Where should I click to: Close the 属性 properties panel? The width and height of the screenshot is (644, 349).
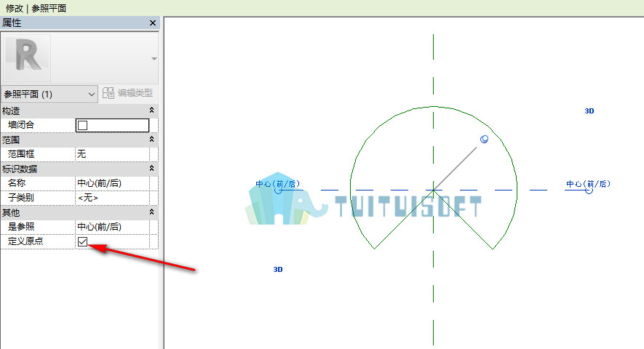click(153, 23)
